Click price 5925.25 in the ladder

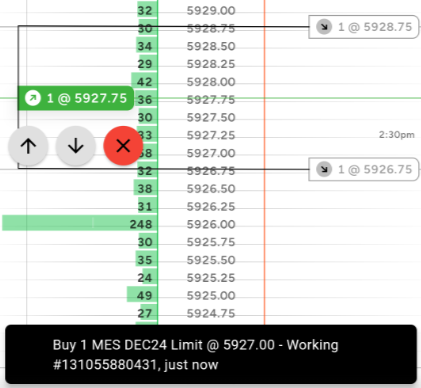pos(211,278)
